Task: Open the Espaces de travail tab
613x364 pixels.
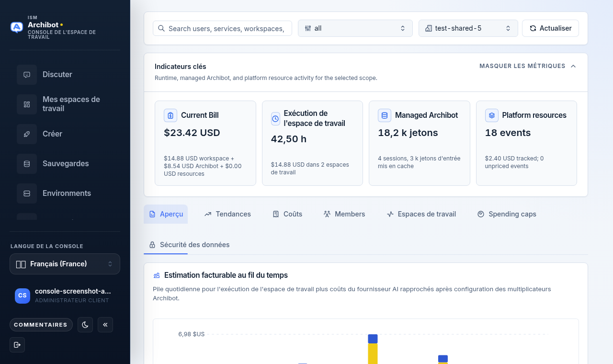Action: (421, 214)
